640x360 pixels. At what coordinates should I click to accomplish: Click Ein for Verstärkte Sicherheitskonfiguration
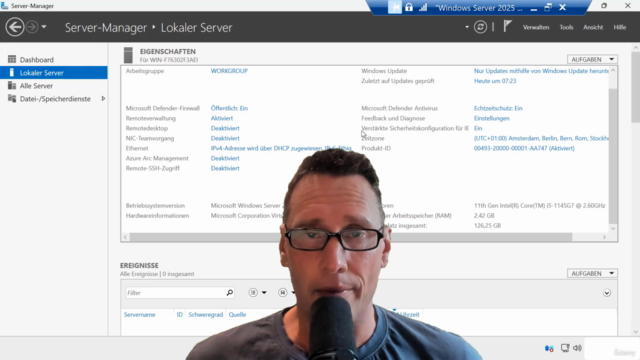478,128
